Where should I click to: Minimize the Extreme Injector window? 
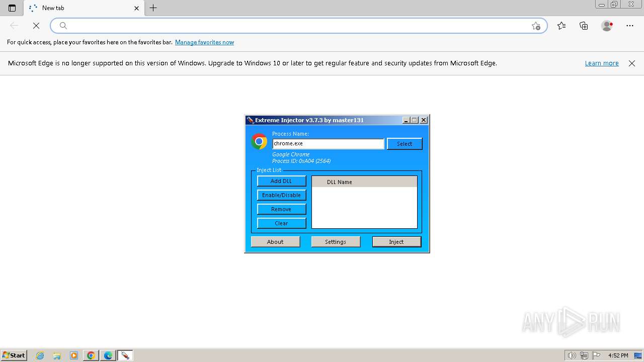[x=406, y=120]
